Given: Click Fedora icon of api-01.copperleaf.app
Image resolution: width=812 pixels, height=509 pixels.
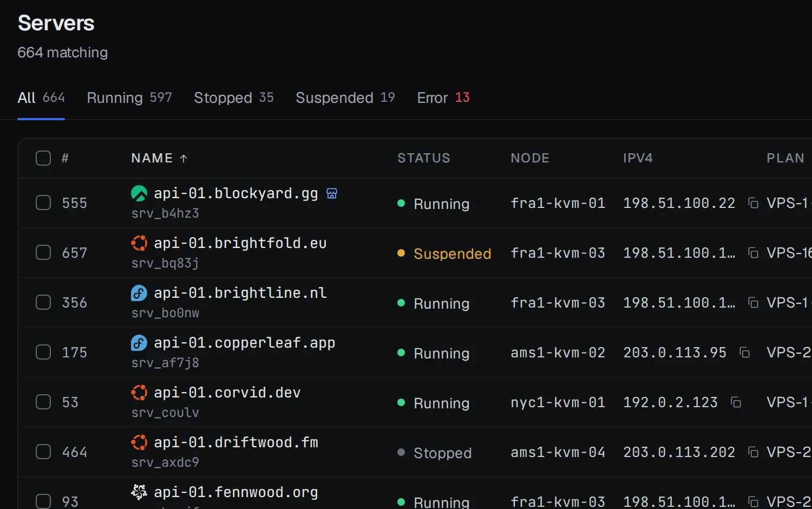Looking at the screenshot, I should tap(139, 343).
